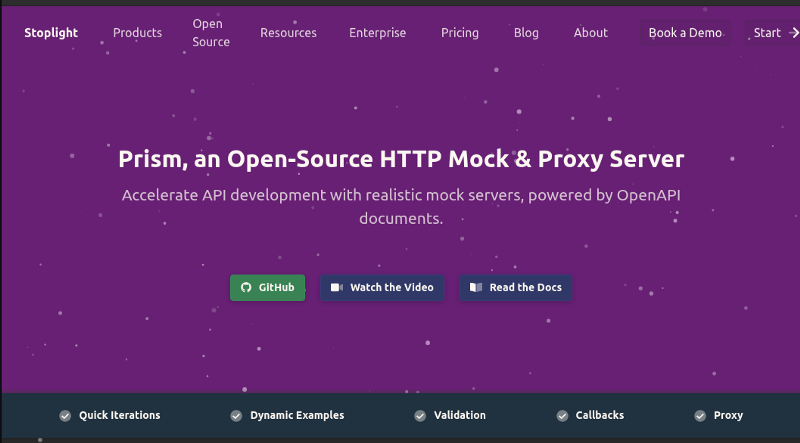Click the checkmark beside Callbacks
This screenshot has width=800, height=443.
(562, 415)
